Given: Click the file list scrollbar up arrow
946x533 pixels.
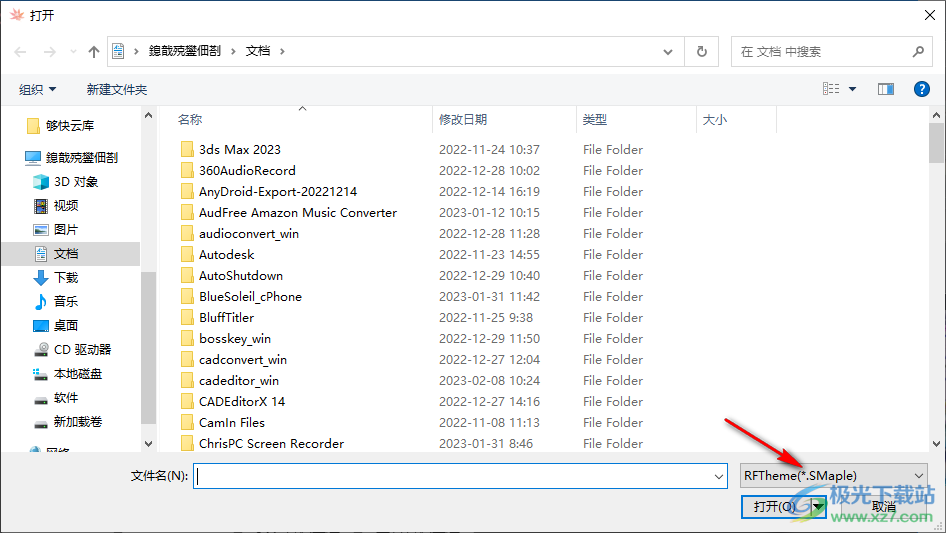Looking at the screenshot, I should [936, 115].
